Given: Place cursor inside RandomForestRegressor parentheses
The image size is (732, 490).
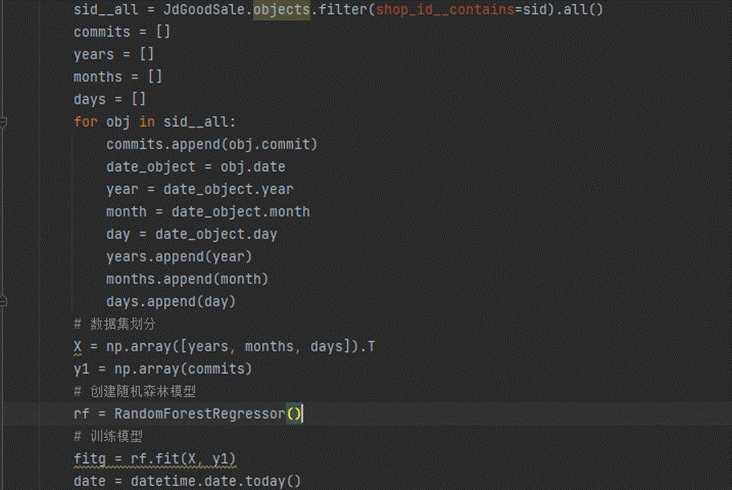Looking at the screenshot, I should coord(295,414).
